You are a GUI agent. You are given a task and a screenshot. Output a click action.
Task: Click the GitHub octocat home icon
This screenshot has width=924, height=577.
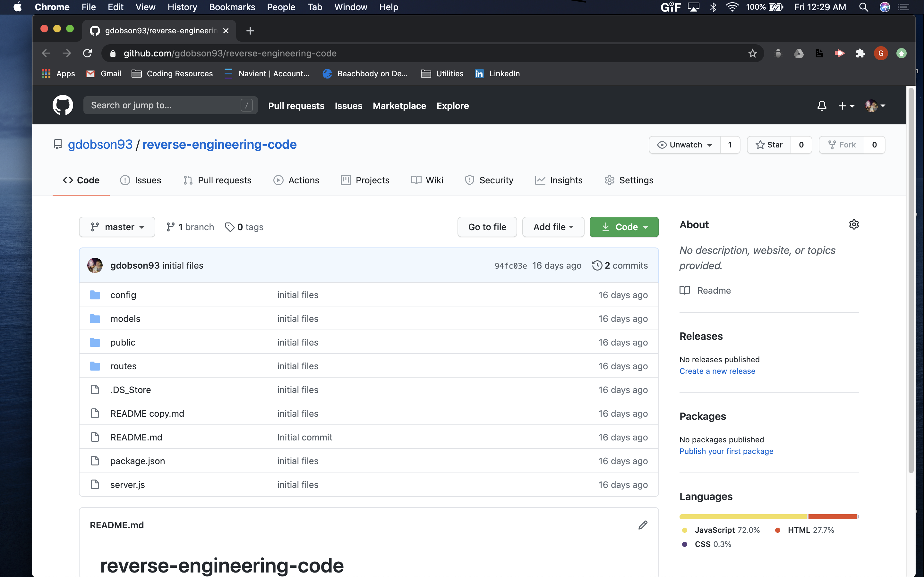coord(63,105)
